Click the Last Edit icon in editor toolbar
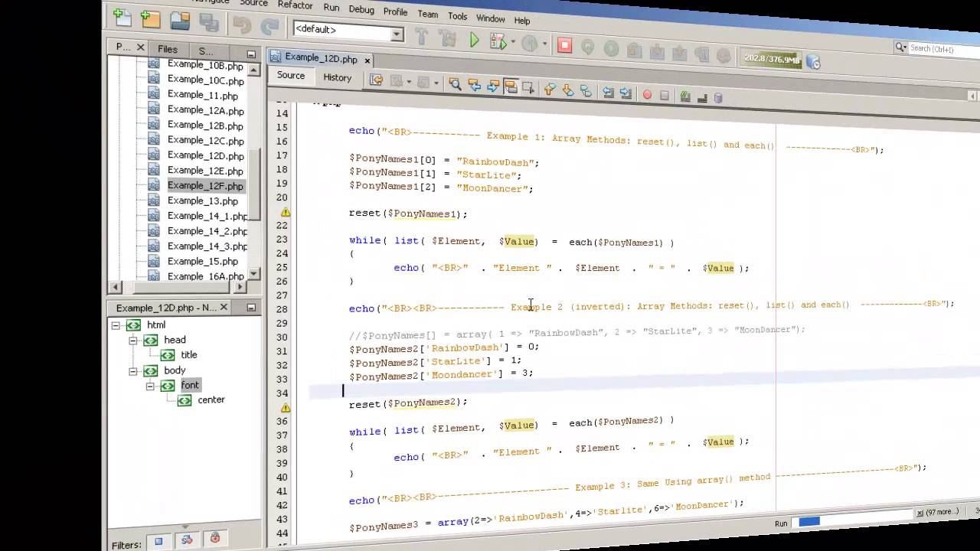 pos(376,80)
